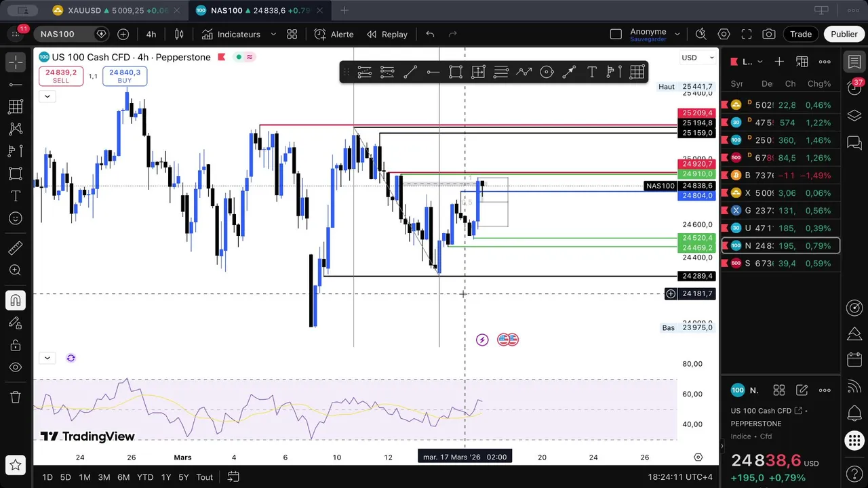Open the geometric shapes tool

16,174
